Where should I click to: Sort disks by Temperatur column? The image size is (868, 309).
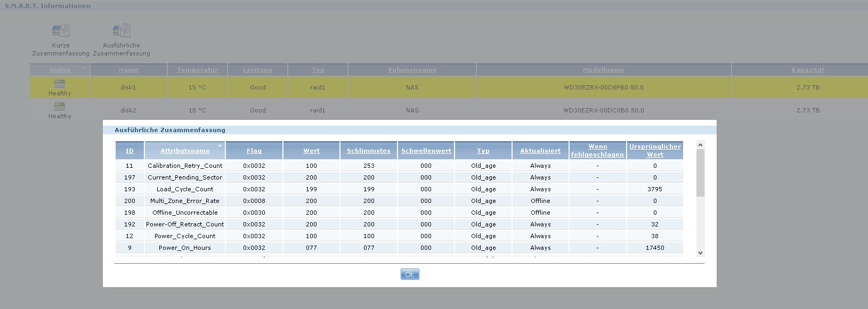(197, 70)
